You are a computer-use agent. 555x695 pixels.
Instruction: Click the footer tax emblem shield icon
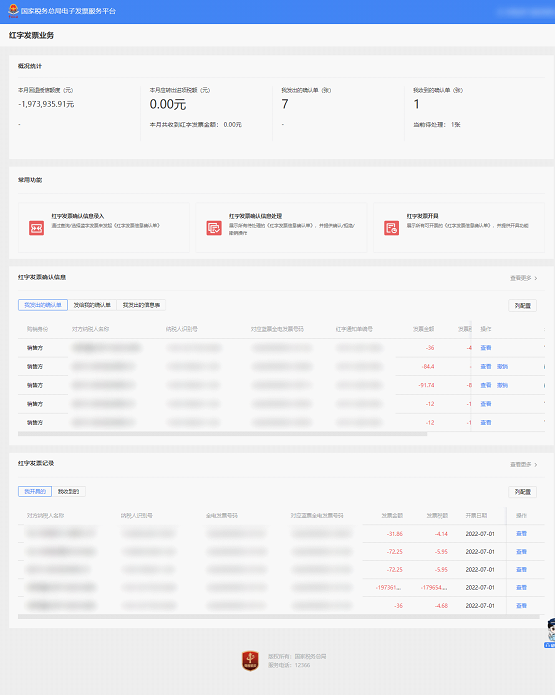coord(250,660)
